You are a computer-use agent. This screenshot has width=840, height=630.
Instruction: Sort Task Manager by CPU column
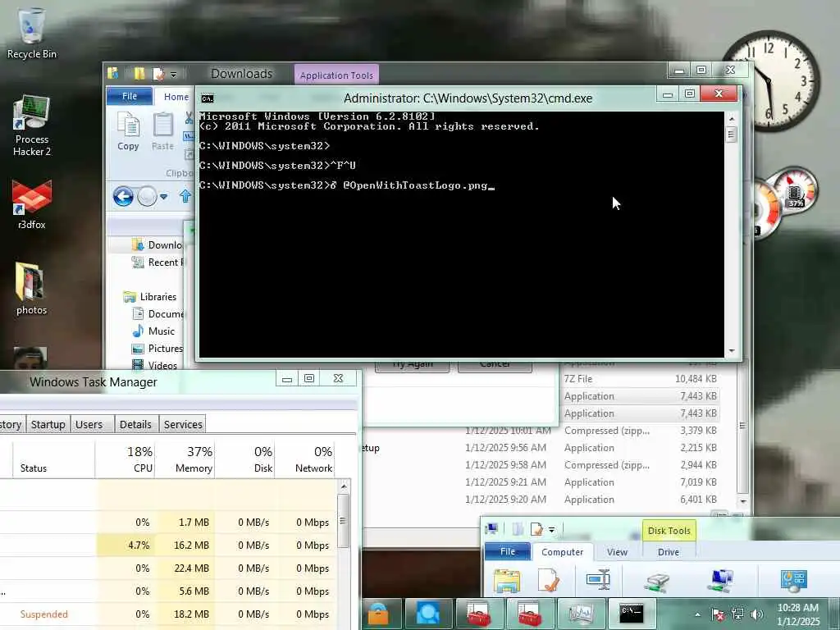click(126, 459)
